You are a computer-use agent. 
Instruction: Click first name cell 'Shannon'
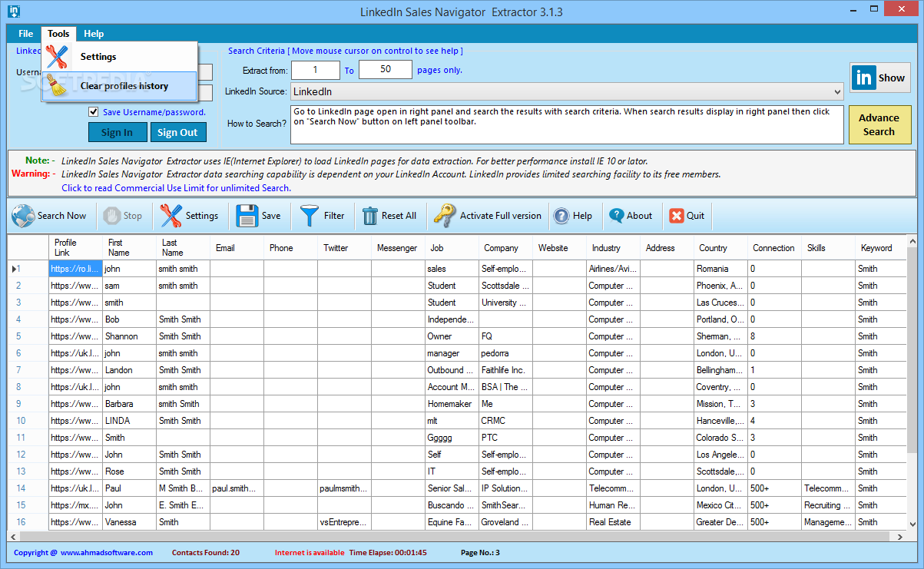(129, 336)
